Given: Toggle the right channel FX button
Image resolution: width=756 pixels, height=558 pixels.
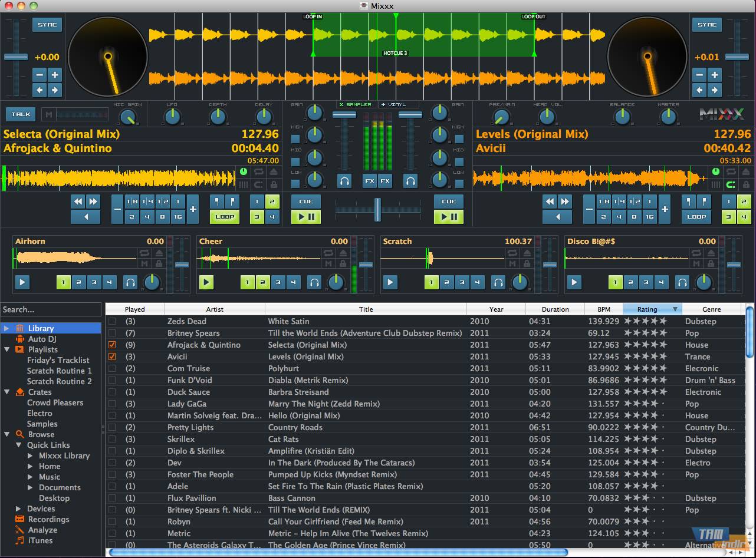Looking at the screenshot, I should (385, 181).
